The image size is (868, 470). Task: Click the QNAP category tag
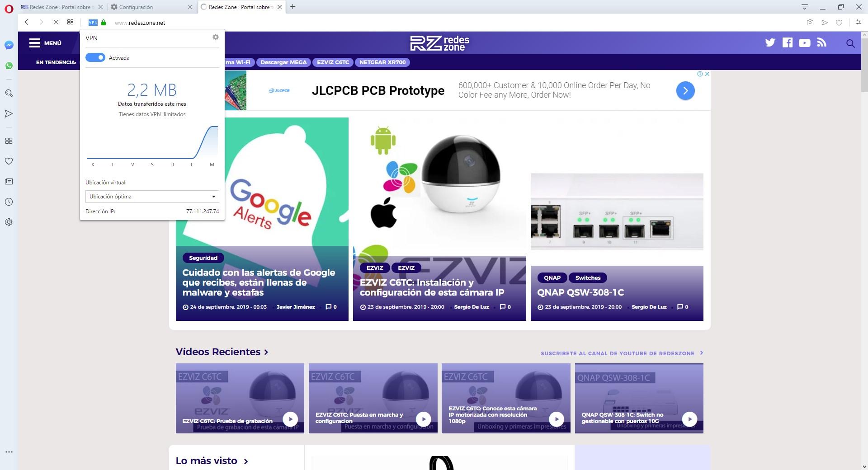552,278
